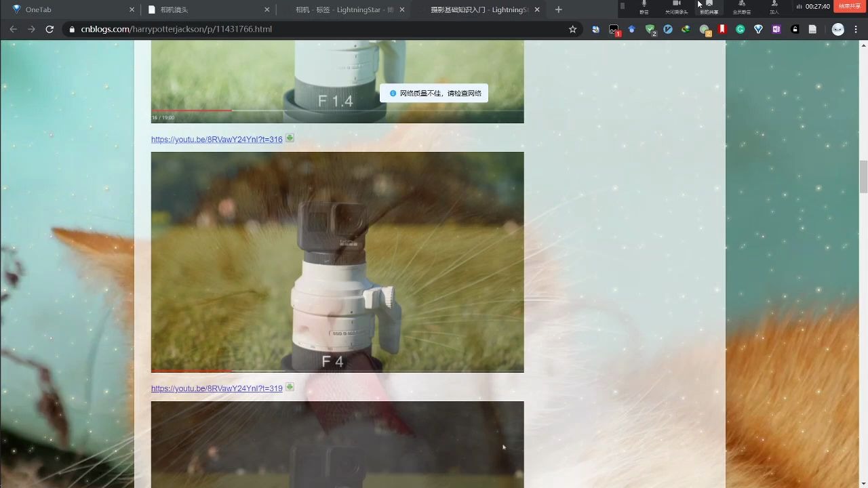Click the dark image below the t=319 link
868x488 pixels.
pyautogui.click(x=337, y=445)
